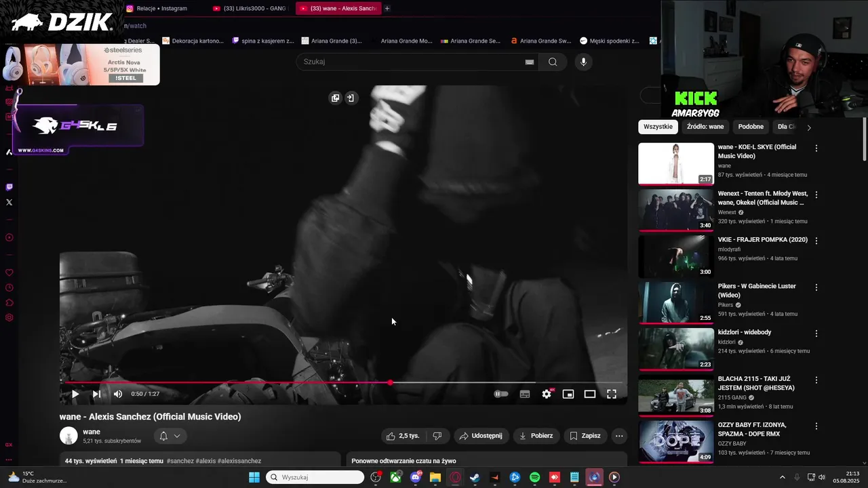Viewport: 868px width, 488px height.
Task: Open history clock icon in sidebar
Action: [9, 287]
